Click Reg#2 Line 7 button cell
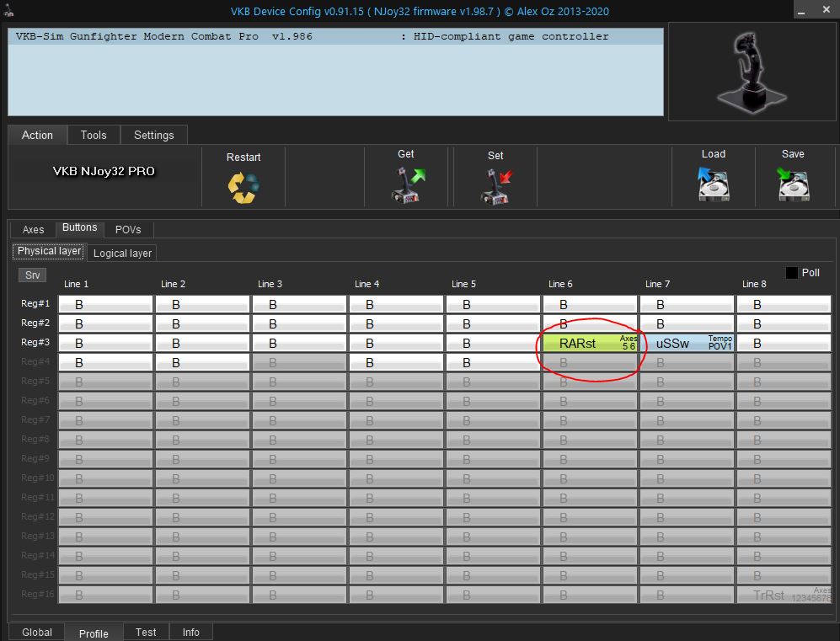840x641 pixels. (687, 323)
